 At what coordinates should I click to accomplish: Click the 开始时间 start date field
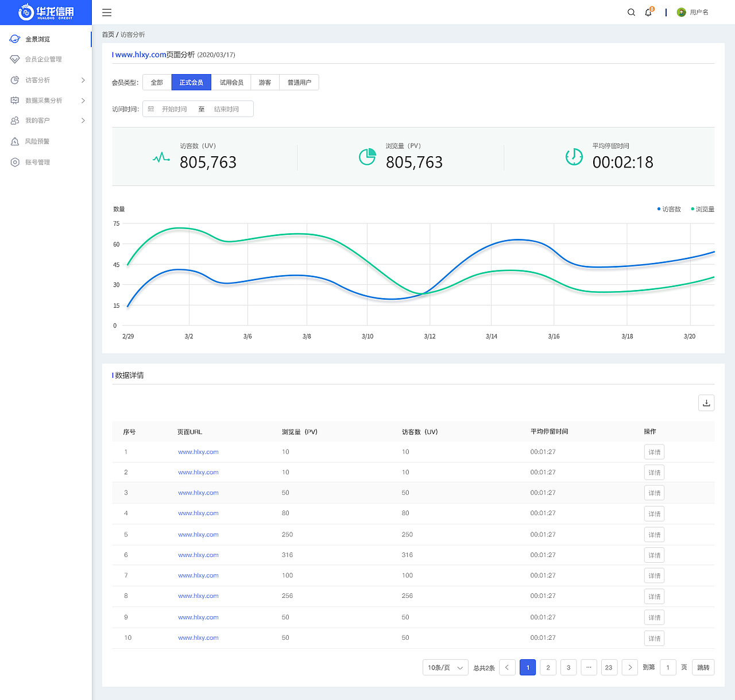pos(174,109)
